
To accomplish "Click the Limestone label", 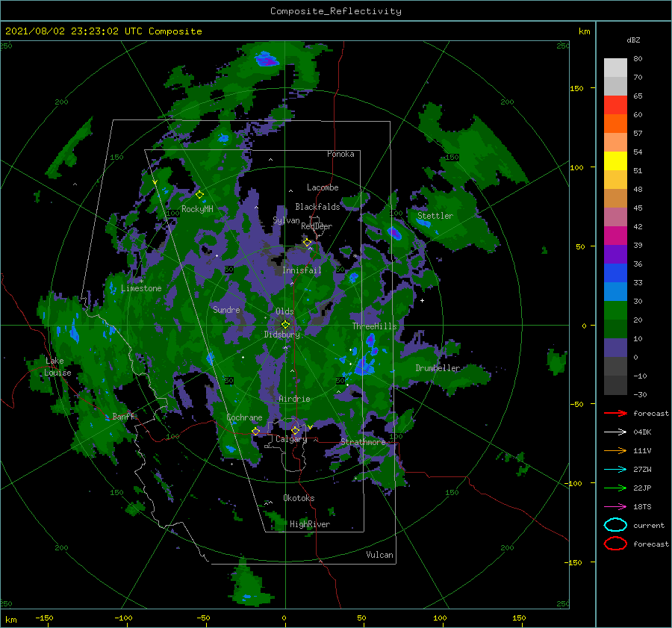I will [141, 288].
